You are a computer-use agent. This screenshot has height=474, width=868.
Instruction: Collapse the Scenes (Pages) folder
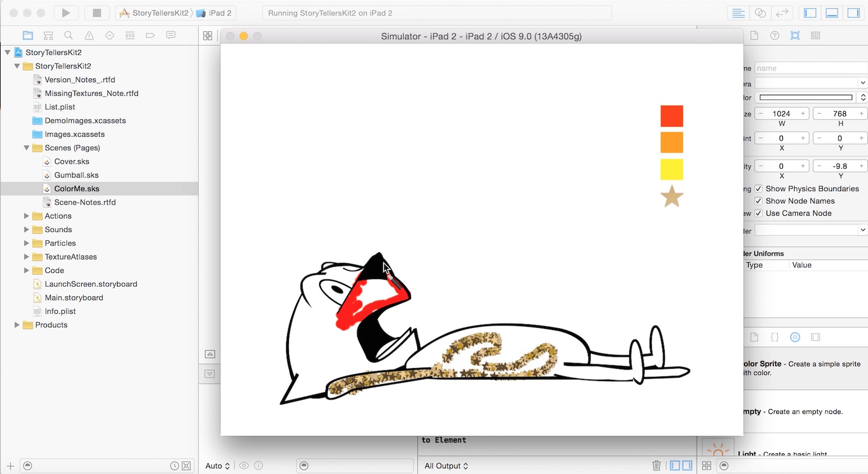click(x=26, y=148)
